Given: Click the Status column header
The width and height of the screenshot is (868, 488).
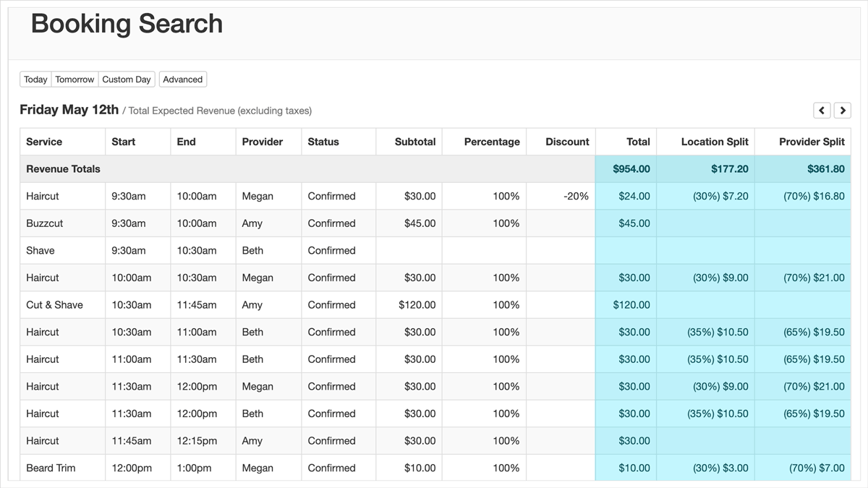Looking at the screenshot, I should (323, 142).
